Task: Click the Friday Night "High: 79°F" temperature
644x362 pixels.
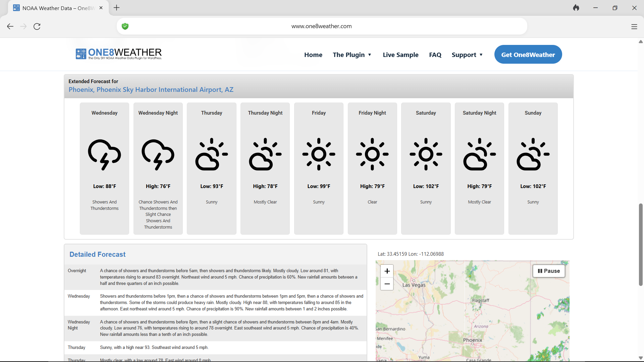Action: click(372, 186)
